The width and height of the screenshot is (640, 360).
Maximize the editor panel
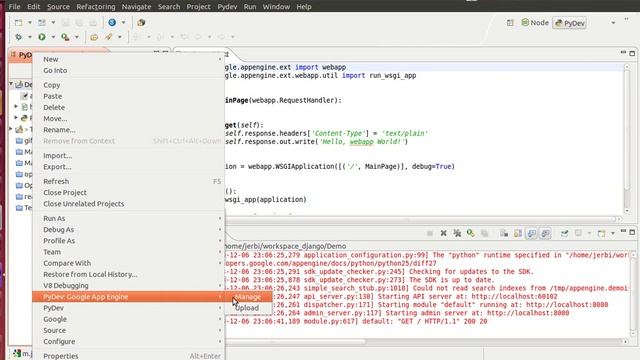[632, 53]
